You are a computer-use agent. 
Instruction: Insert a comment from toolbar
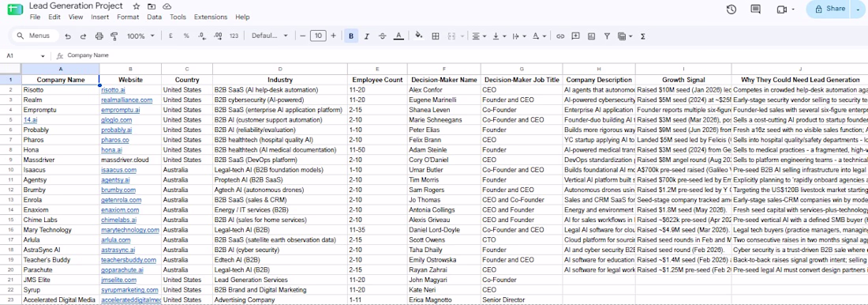pyautogui.click(x=576, y=36)
